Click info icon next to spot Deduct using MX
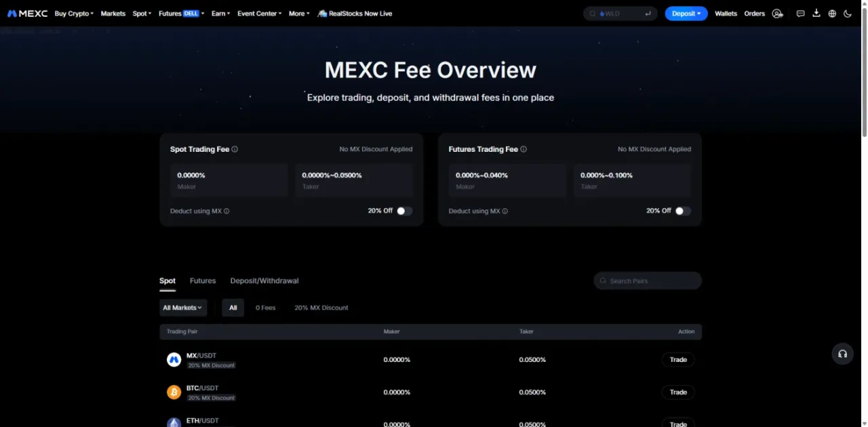Viewport: 868px width, 427px height. tap(226, 211)
